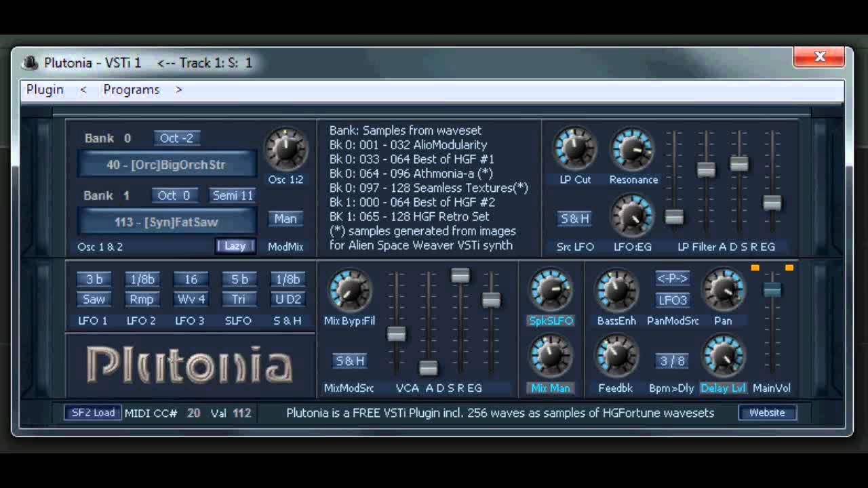Click the Val 112 field
Image resolution: width=868 pixels, height=488 pixels.
pos(241,412)
